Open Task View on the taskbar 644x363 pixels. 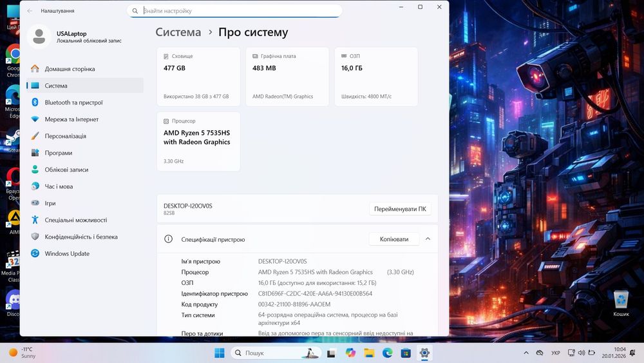click(x=331, y=353)
